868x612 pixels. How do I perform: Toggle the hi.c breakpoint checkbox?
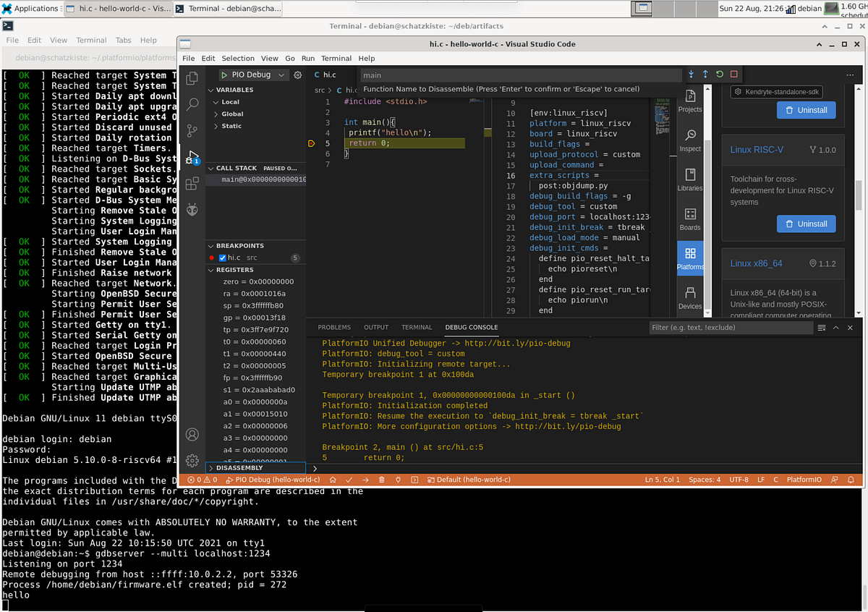pyautogui.click(x=224, y=257)
